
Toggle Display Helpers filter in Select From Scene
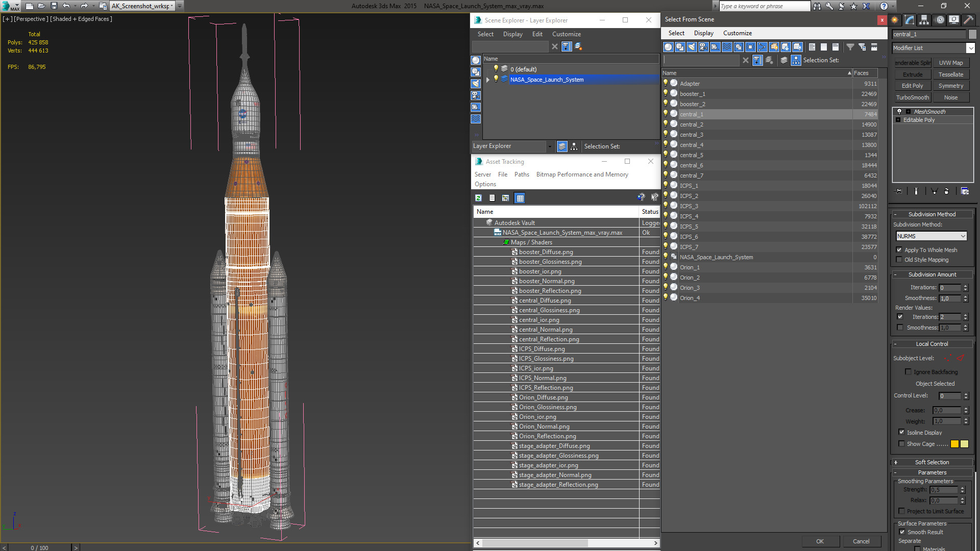click(715, 47)
